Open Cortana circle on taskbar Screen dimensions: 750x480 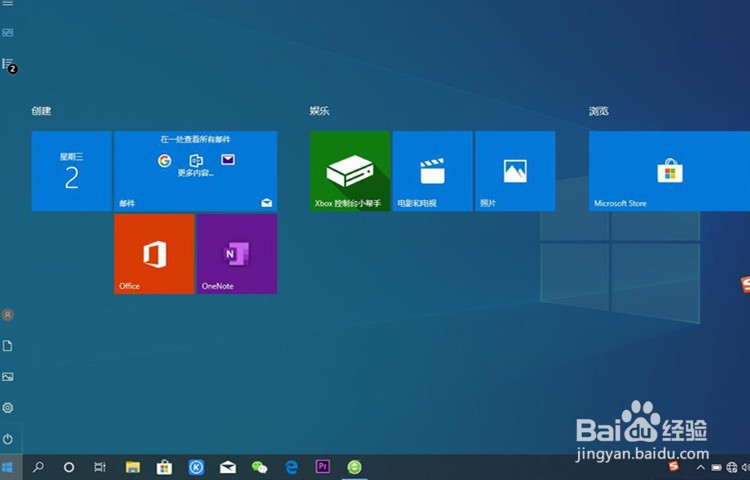pyautogui.click(x=69, y=467)
